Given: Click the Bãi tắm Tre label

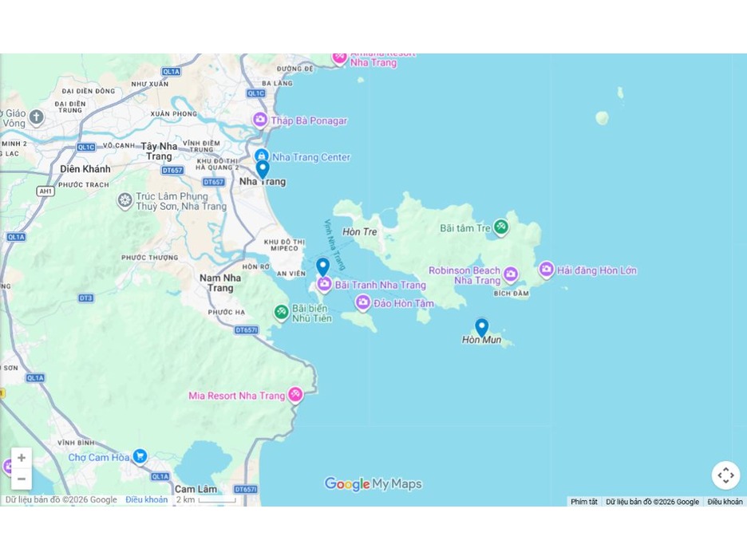Looking at the screenshot, I should coord(465,228).
